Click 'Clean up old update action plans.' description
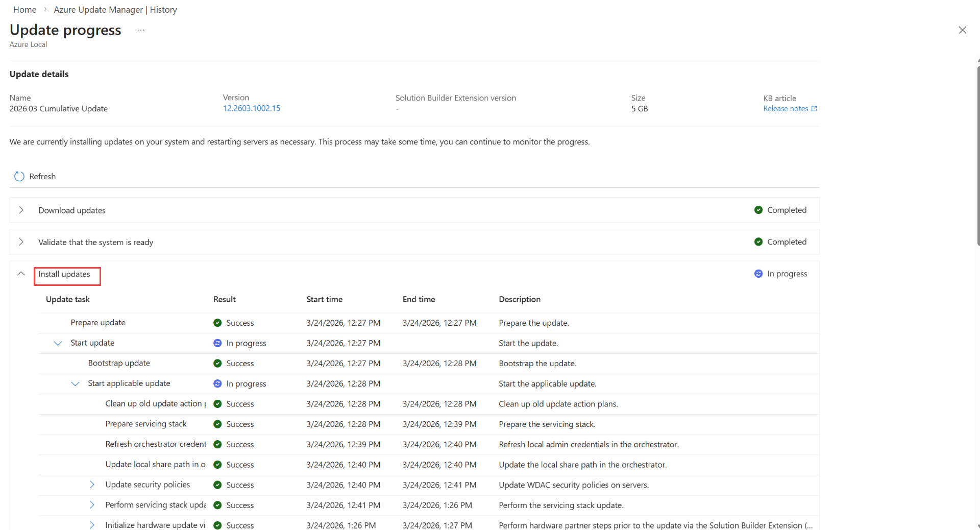 click(x=558, y=404)
